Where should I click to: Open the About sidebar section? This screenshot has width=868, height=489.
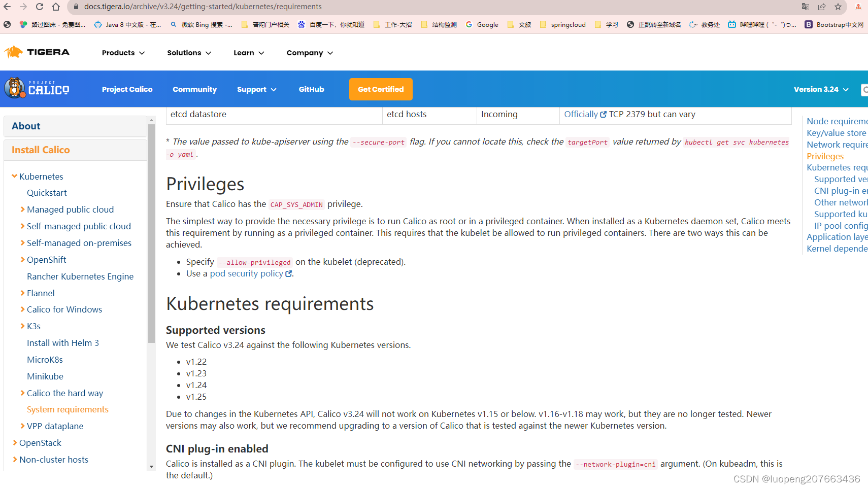click(x=75, y=126)
